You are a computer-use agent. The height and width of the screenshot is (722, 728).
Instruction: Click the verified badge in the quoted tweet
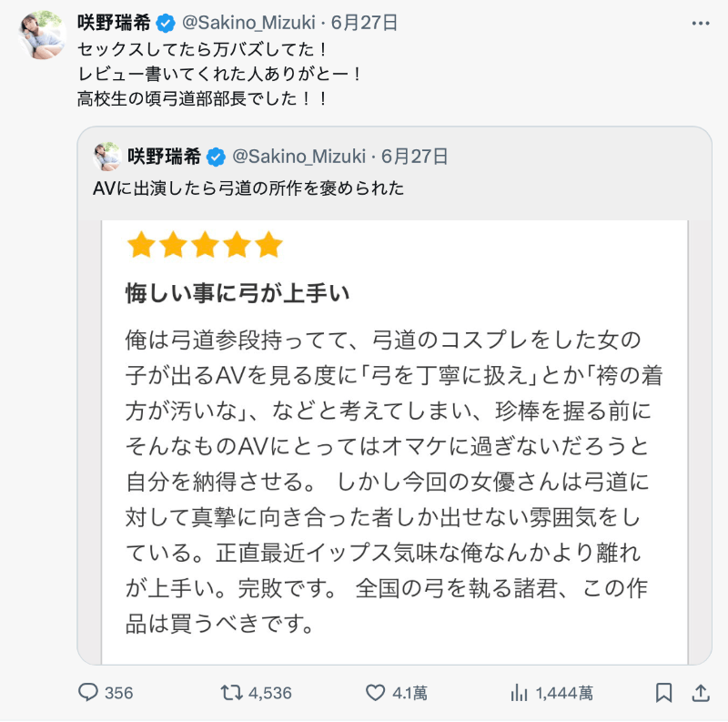pyautogui.click(x=214, y=157)
